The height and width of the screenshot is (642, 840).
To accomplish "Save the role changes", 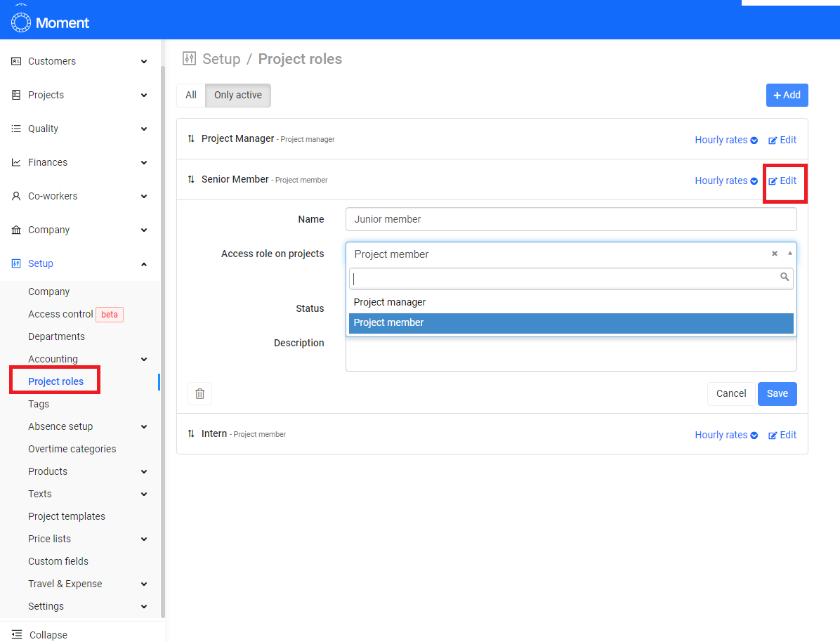I will tap(777, 394).
